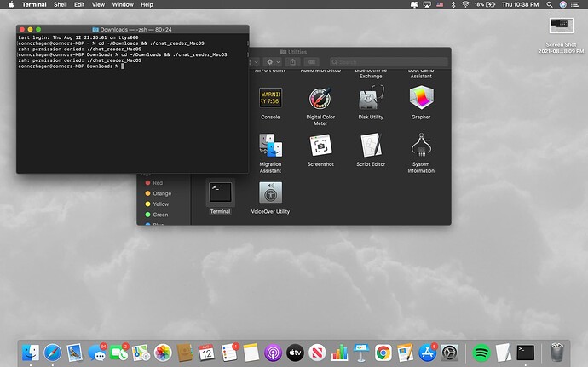Open Apple TV from Dock
588x367 pixels.
[x=295, y=353]
